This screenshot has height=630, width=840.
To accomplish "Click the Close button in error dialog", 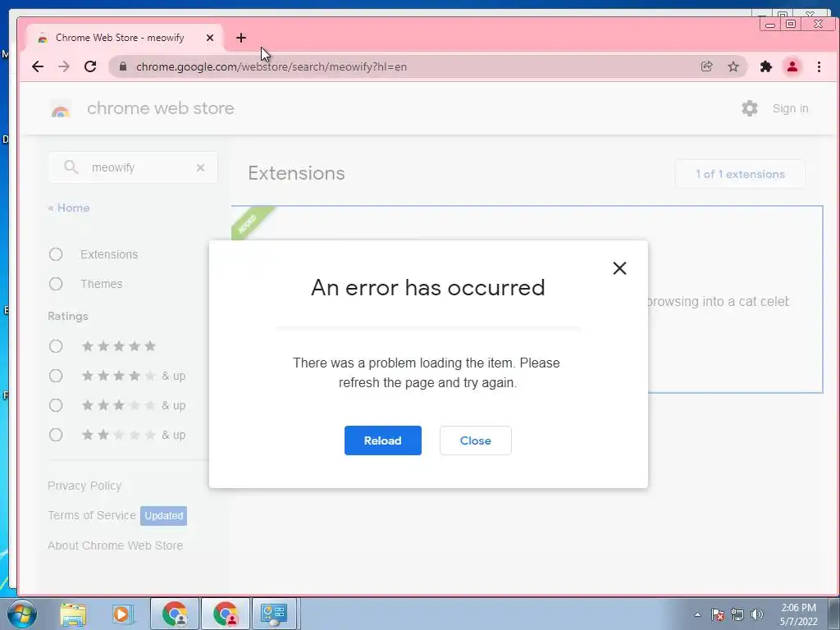I will click(x=475, y=441).
